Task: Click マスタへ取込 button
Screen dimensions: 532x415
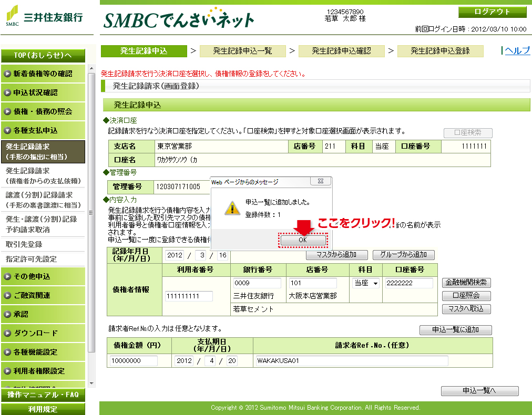Action: point(466,309)
